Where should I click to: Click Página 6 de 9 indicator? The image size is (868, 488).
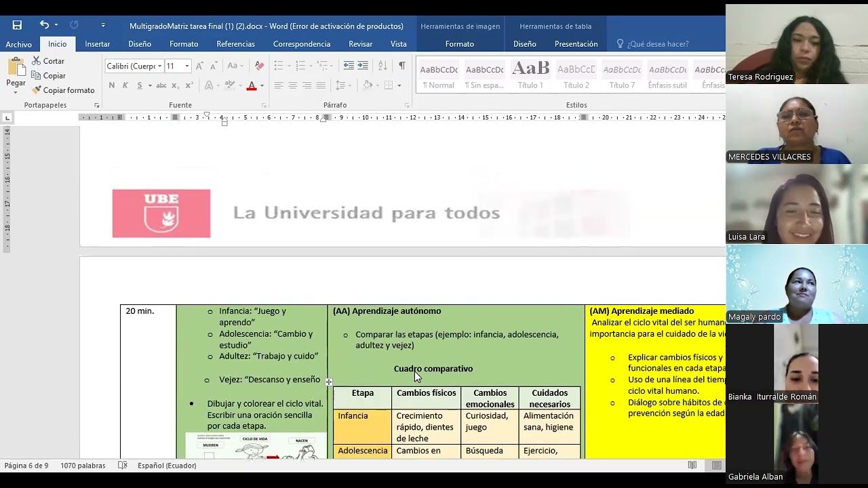point(26,466)
